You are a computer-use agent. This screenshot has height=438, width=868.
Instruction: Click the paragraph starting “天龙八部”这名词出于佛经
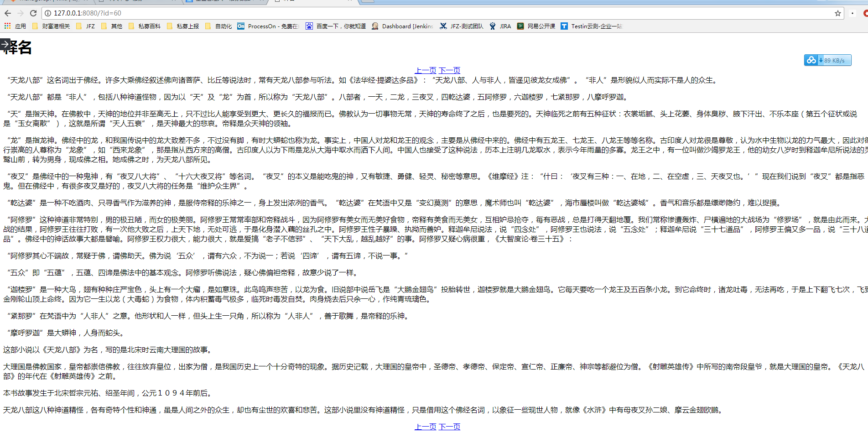363,80
